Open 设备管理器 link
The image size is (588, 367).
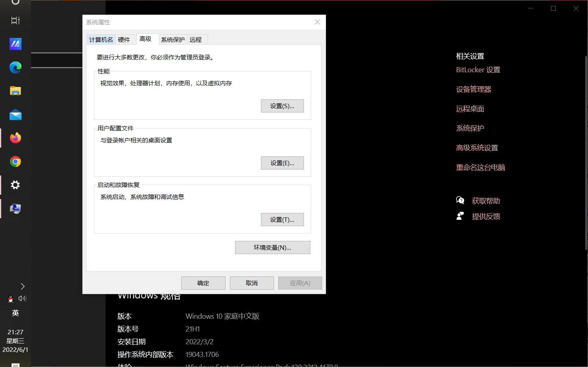[x=474, y=89]
